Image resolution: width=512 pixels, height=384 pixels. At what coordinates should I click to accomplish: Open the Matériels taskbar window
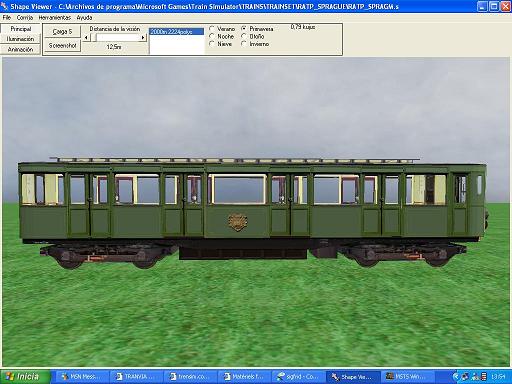[245, 377]
